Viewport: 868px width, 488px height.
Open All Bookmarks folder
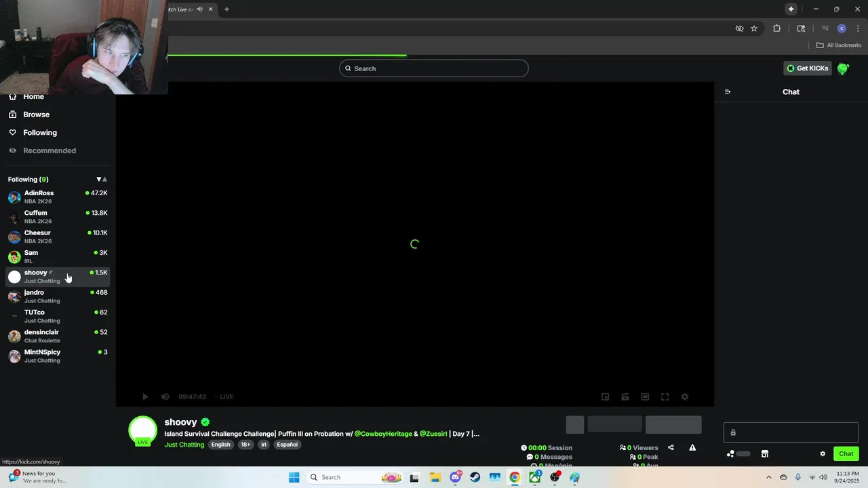[x=839, y=45]
